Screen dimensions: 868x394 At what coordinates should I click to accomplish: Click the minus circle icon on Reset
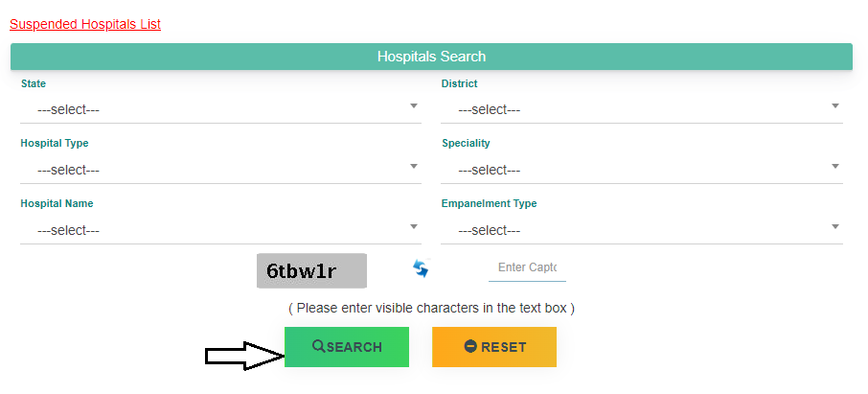tap(470, 347)
